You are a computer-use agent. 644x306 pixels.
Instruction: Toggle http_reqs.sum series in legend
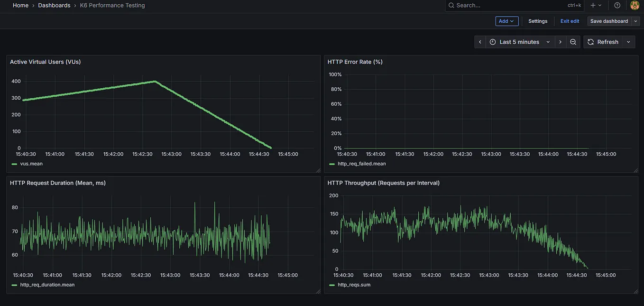click(x=354, y=285)
